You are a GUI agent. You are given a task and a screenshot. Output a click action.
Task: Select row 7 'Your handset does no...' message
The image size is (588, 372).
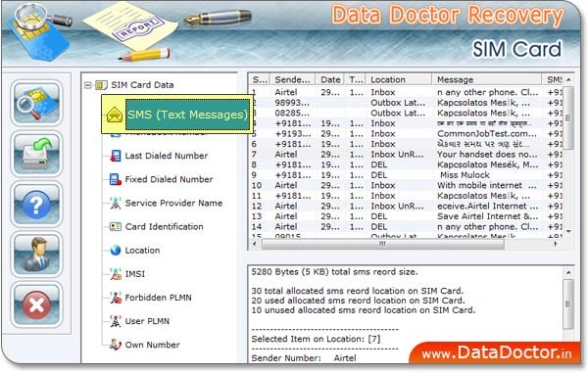[487, 155]
